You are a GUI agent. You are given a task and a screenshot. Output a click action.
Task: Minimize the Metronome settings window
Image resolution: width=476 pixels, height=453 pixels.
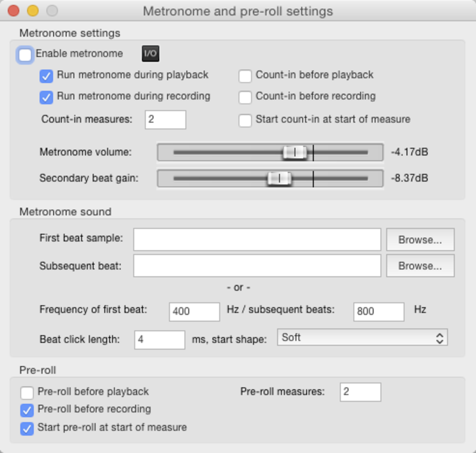coord(33,11)
